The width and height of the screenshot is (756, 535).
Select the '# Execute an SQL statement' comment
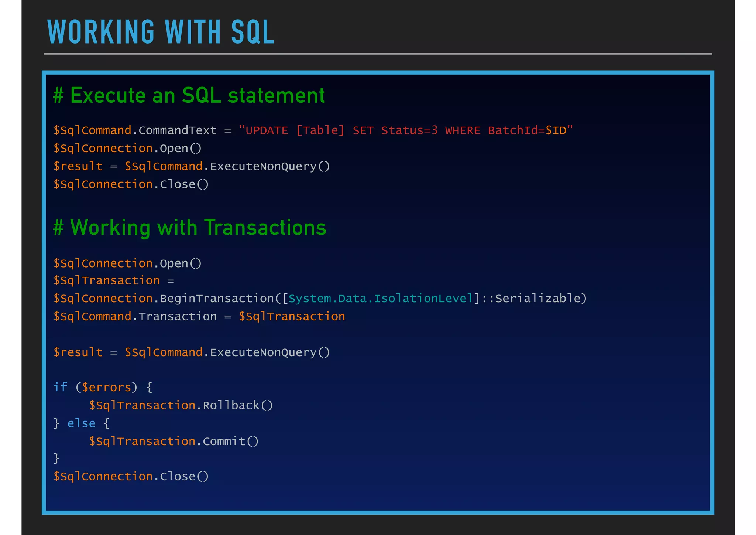(x=189, y=95)
